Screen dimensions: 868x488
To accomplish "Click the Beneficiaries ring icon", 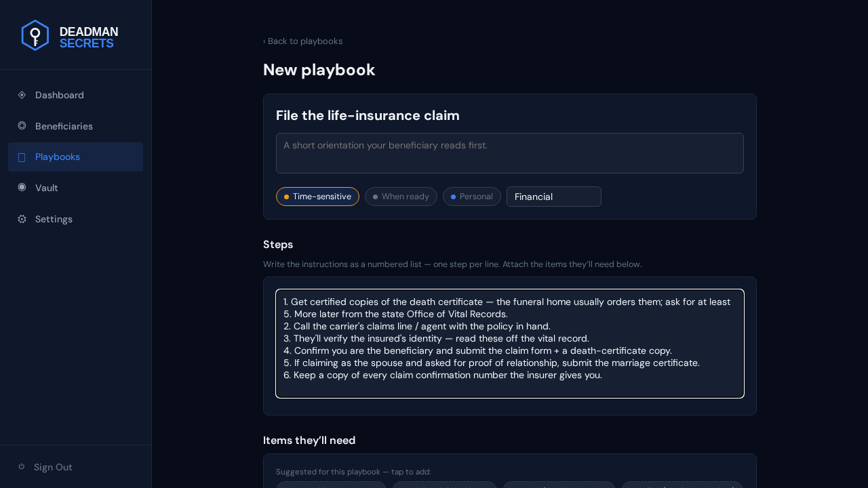I will click(22, 126).
